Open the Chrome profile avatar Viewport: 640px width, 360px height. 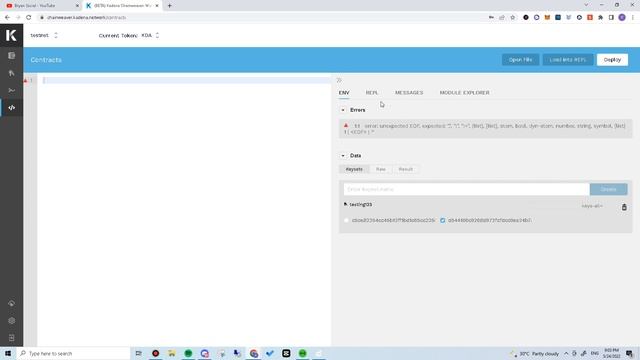click(x=622, y=18)
